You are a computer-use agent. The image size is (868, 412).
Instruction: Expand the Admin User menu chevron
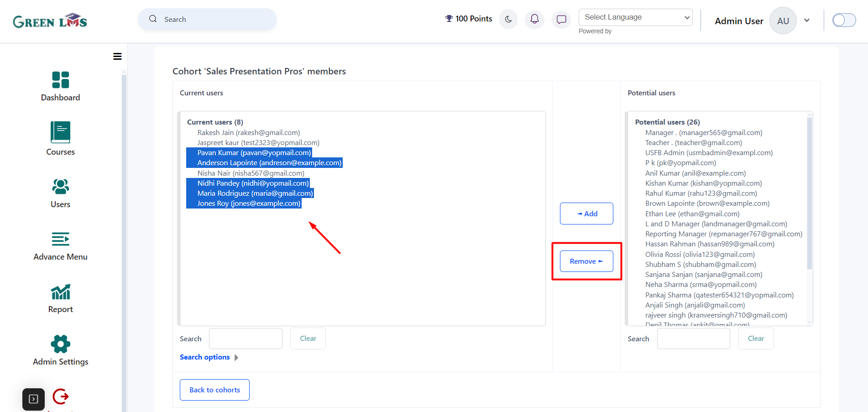coord(807,21)
